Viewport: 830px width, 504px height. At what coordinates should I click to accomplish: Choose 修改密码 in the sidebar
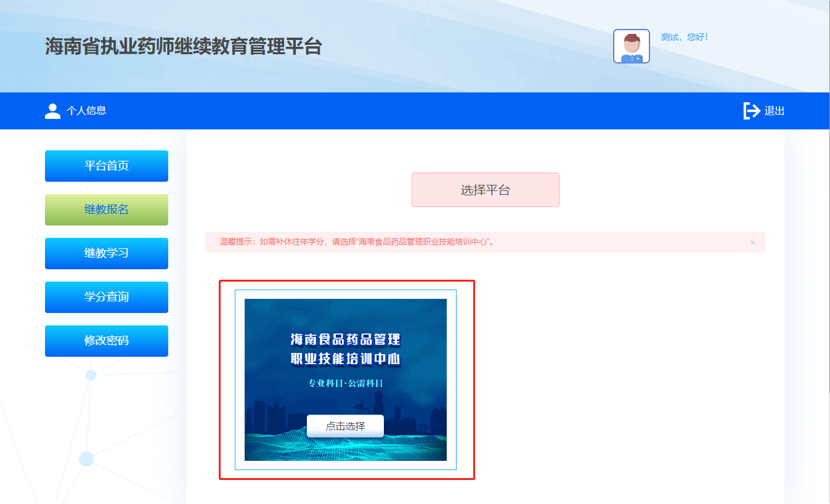107,341
